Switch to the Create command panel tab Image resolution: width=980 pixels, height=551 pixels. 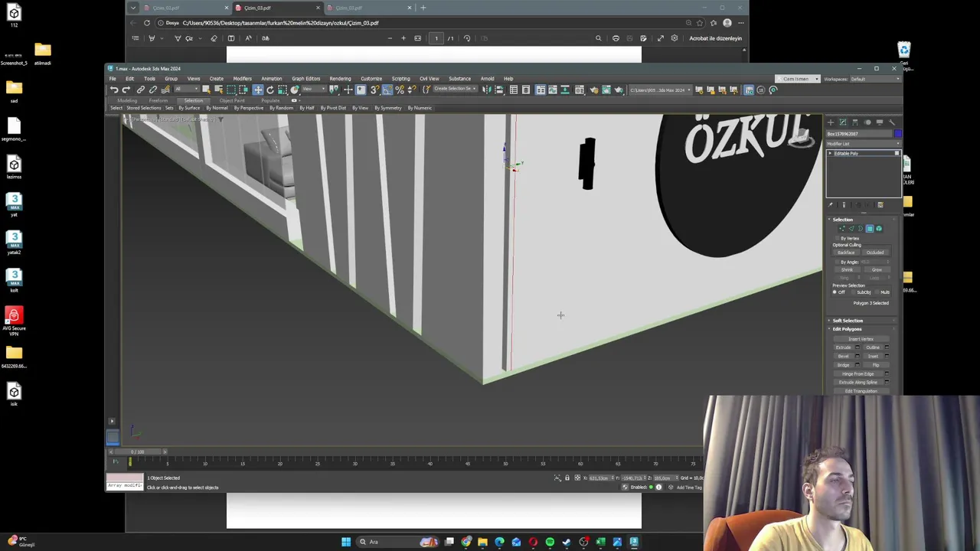831,122
